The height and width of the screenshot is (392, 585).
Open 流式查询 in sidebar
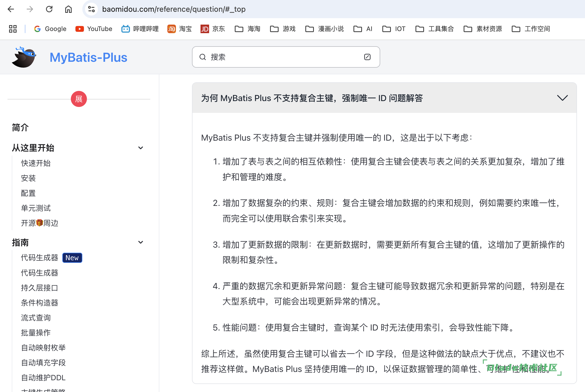pyautogui.click(x=36, y=318)
